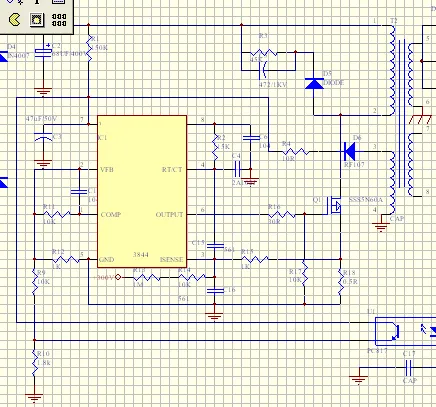
Task: Select the R1 resistor near the top
Action: [x=89, y=49]
